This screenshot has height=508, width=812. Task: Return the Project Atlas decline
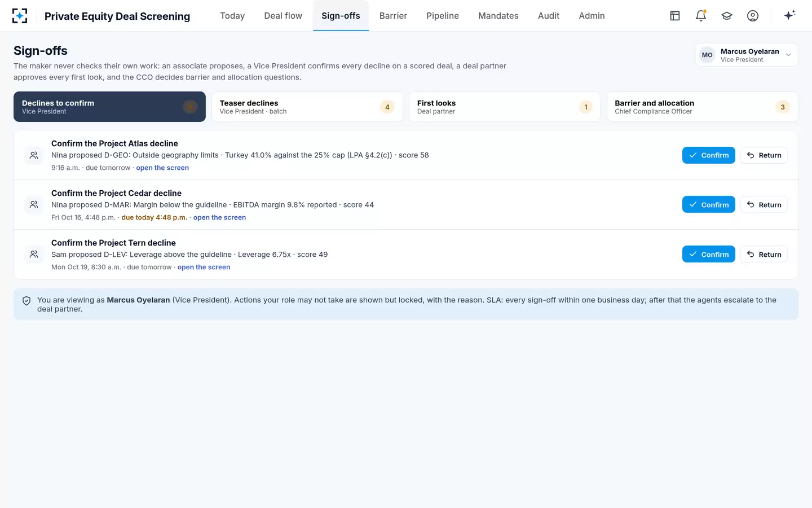click(x=764, y=155)
